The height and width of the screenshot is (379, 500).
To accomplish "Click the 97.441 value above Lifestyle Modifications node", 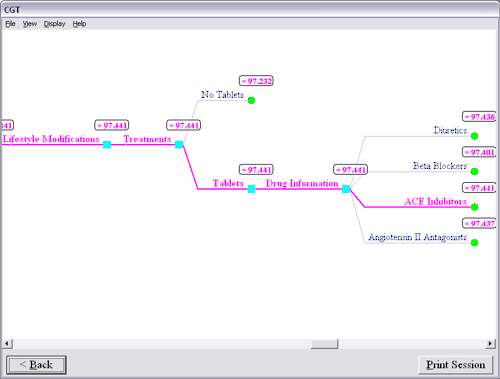I will [112, 125].
